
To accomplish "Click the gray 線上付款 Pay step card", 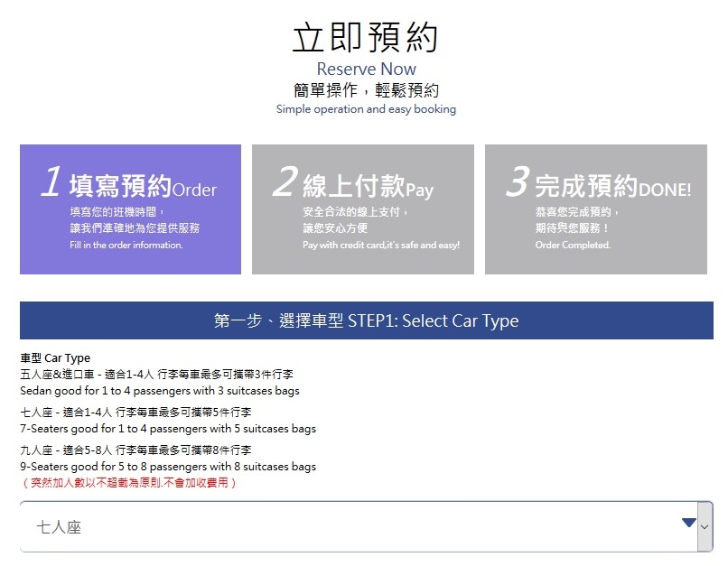I will click(365, 209).
